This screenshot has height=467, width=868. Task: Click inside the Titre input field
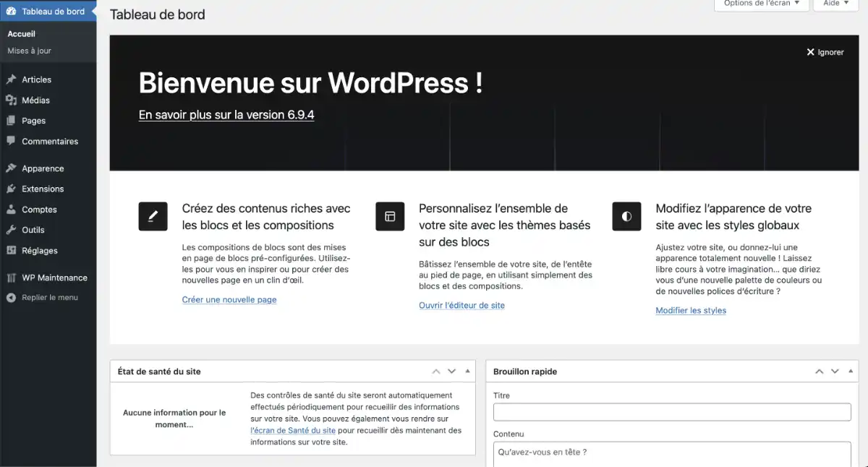(671, 412)
